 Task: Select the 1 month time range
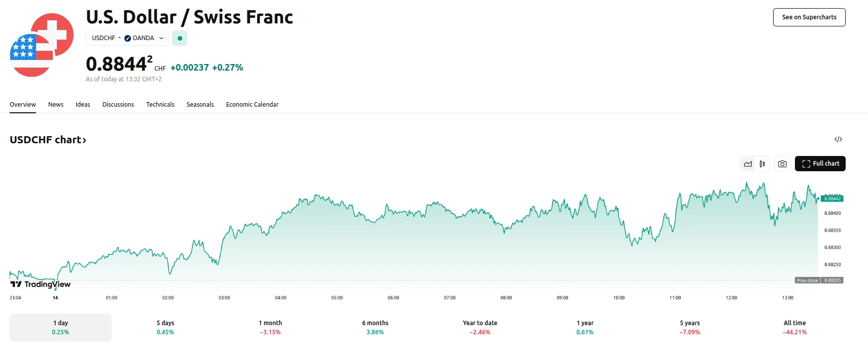[x=270, y=327]
